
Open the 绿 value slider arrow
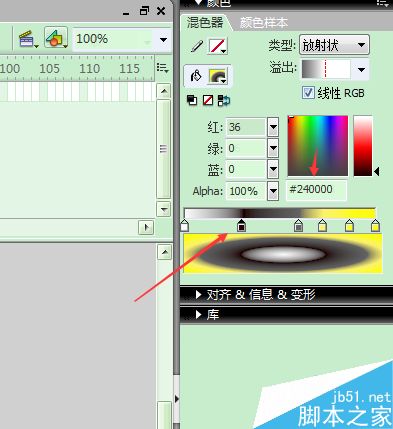pos(273,148)
